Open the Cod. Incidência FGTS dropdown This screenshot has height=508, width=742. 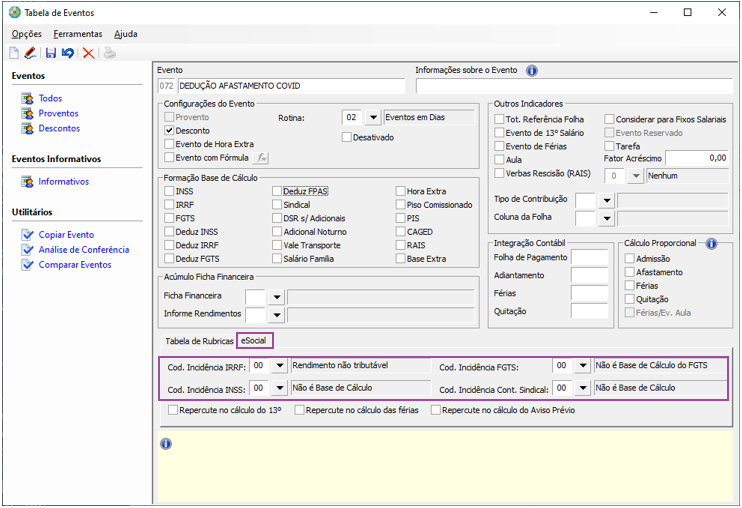point(583,366)
